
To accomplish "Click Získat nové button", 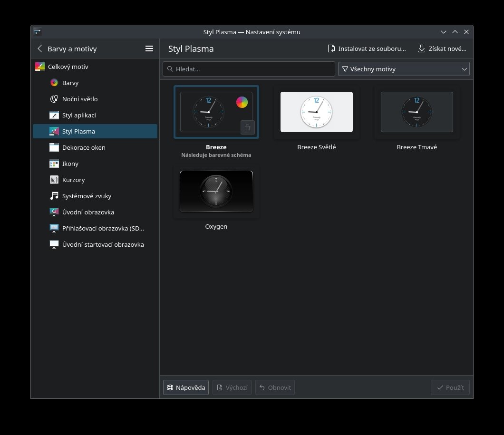I will click(x=442, y=48).
